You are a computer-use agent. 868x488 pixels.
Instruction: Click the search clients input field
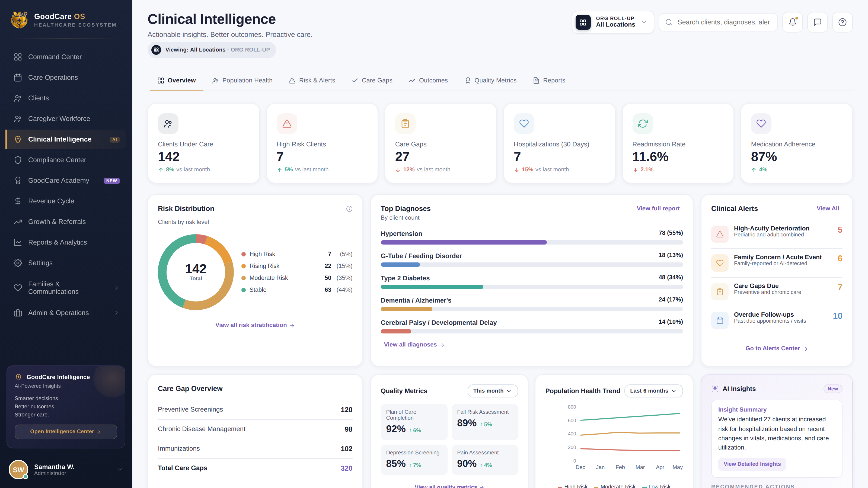[718, 22]
